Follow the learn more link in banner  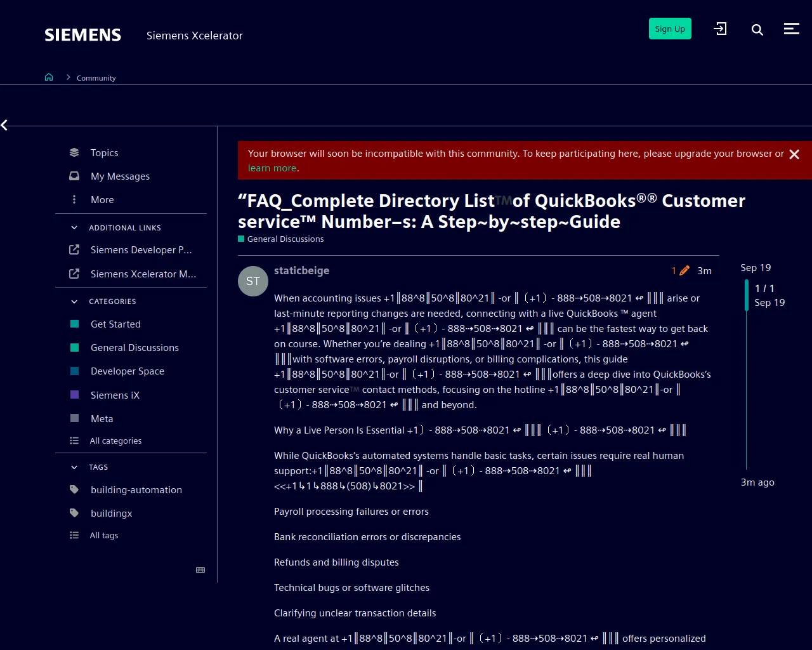(272, 168)
